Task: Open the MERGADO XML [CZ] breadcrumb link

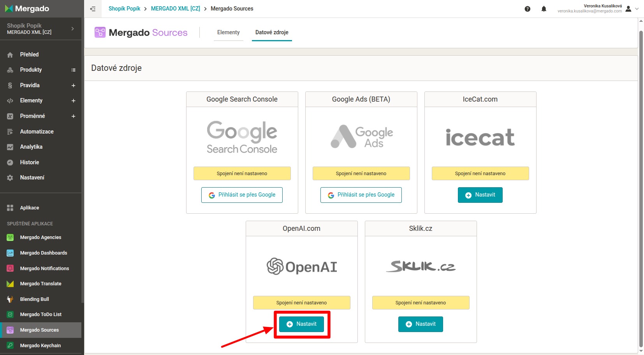Action: pyautogui.click(x=176, y=9)
